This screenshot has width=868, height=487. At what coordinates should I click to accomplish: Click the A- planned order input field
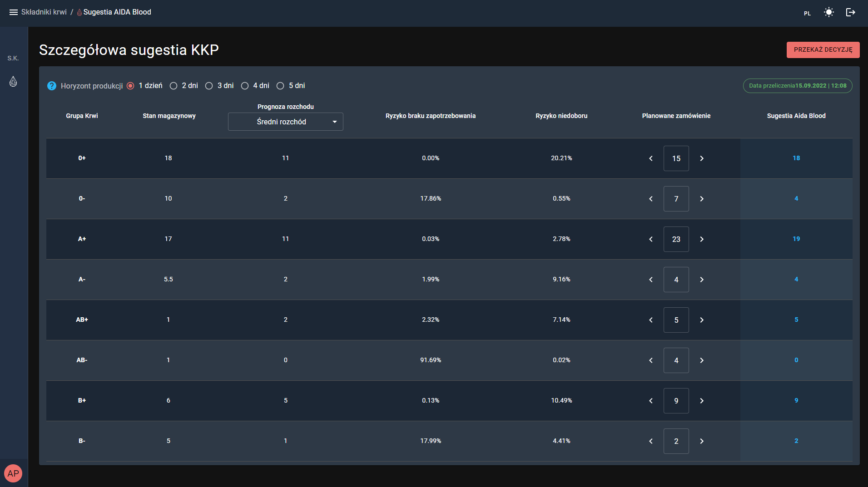pyautogui.click(x=676, y=280)
